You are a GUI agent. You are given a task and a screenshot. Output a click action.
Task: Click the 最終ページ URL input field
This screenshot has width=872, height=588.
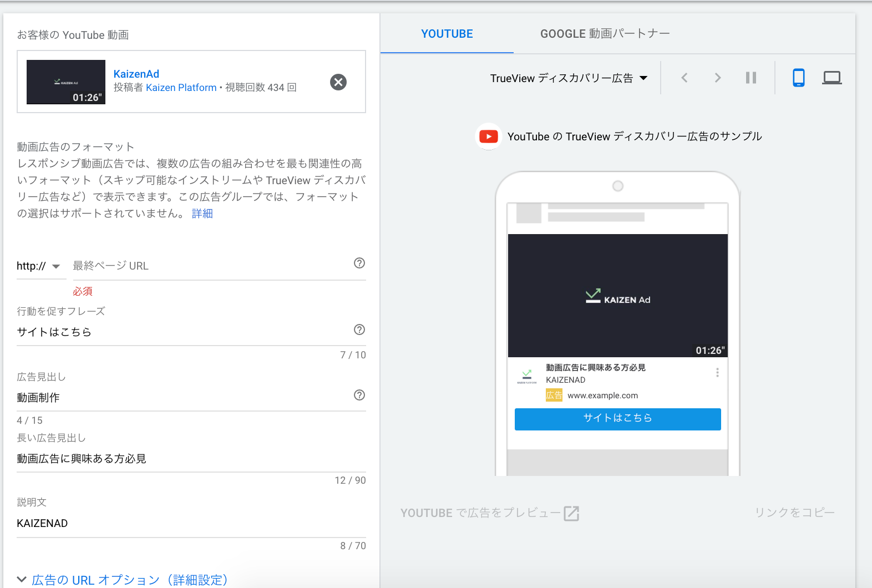point(211,266)
